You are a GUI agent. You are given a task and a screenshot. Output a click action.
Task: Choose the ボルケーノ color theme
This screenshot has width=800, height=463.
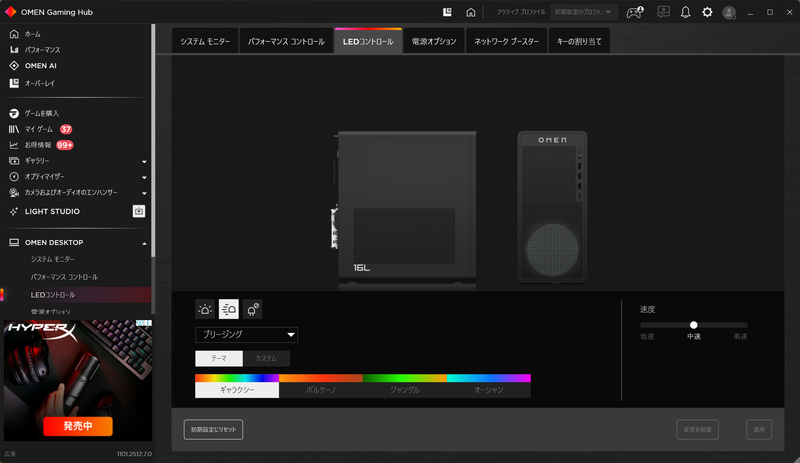pos(321,386)
